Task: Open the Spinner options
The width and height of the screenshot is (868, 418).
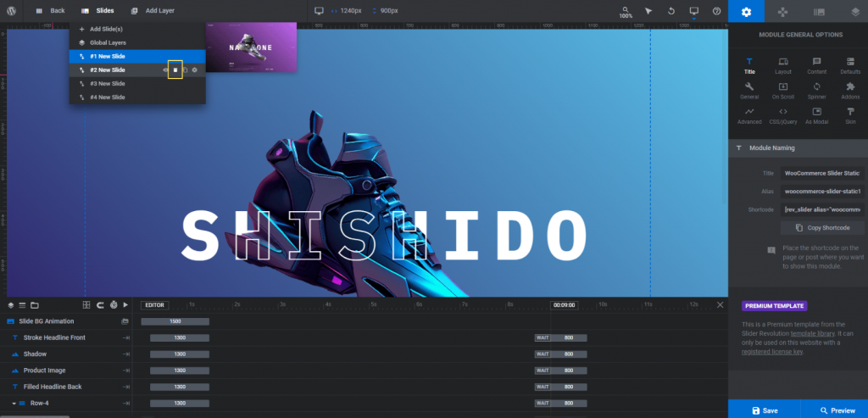Action: tap(816, 91)
